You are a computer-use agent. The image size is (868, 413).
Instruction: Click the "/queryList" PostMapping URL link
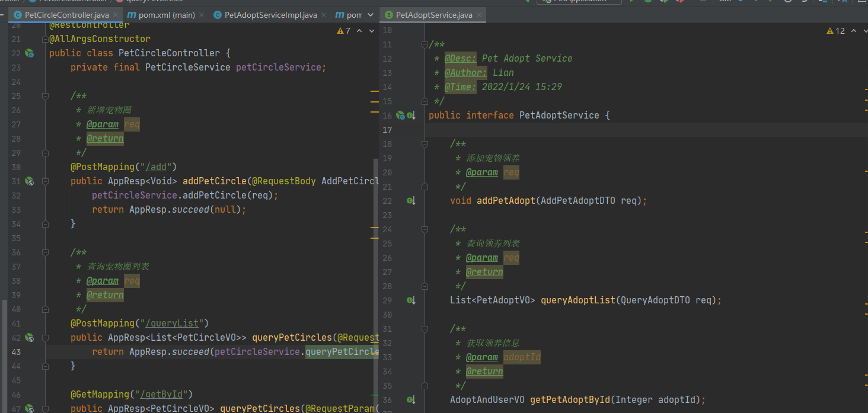pyautogui.click(x=172, y=324)
